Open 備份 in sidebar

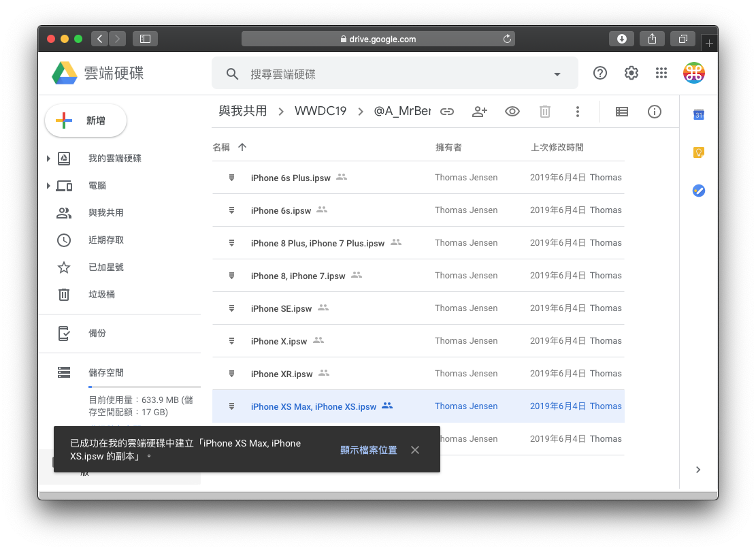[x=97, y=334]
